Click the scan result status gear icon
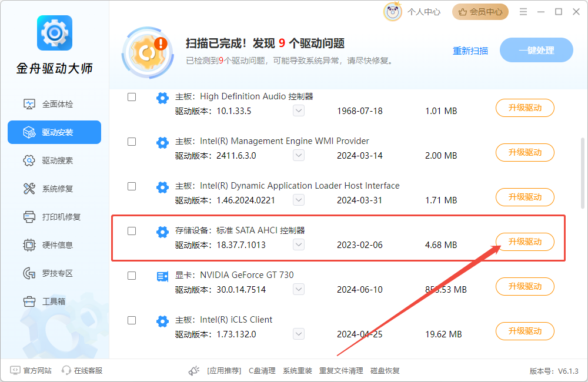 pos(148,52)
